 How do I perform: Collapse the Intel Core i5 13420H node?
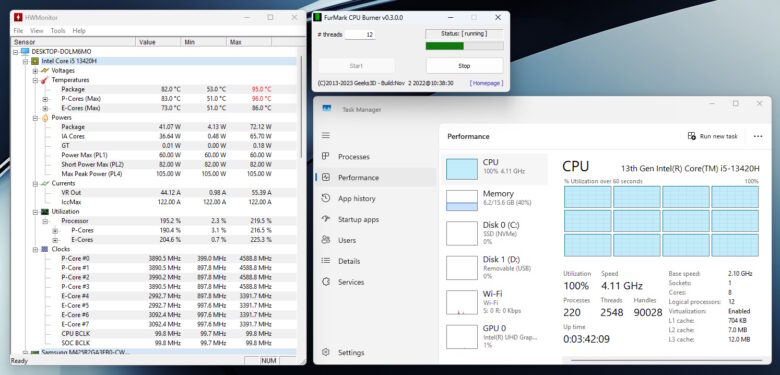25,61
